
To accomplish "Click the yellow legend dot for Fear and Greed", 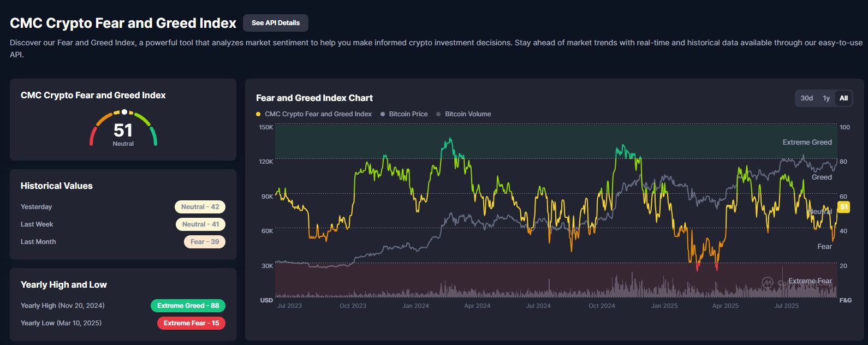I will tap(258, 114).
